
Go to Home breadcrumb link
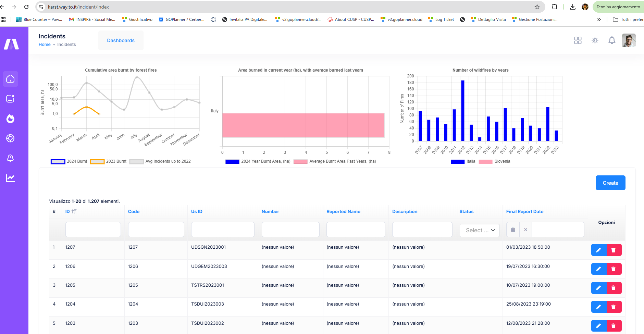(x=45, y=45)
